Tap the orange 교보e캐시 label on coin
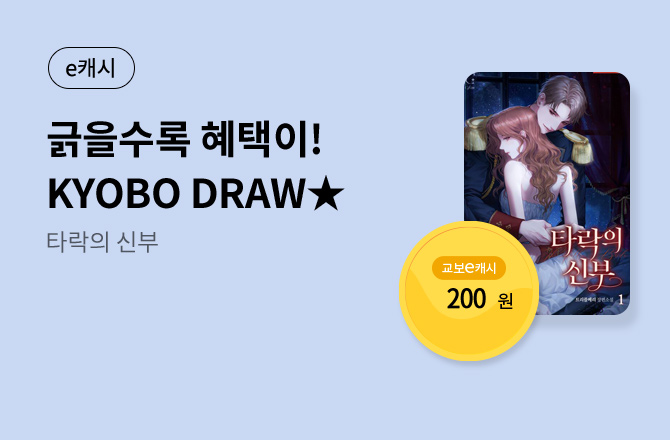The width and height of the screenshot is (670, 440). point(469,268)
